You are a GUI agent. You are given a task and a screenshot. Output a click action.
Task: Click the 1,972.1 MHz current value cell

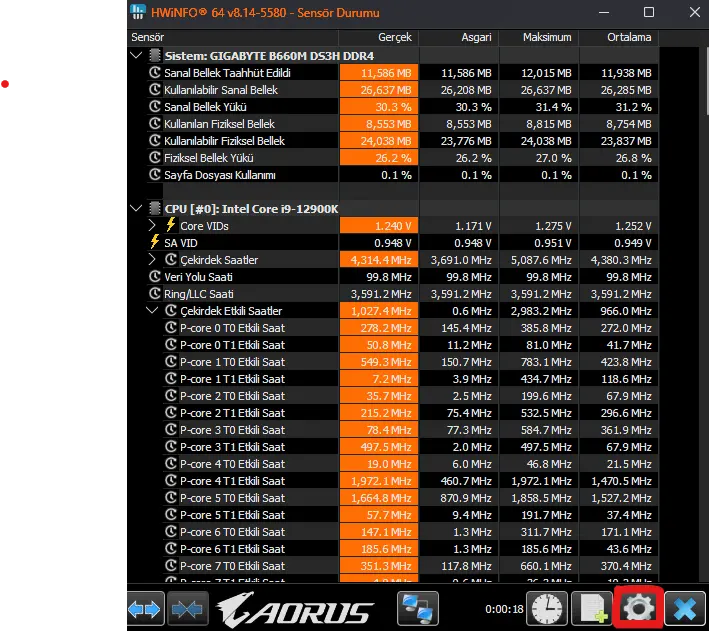pos(379,481)
